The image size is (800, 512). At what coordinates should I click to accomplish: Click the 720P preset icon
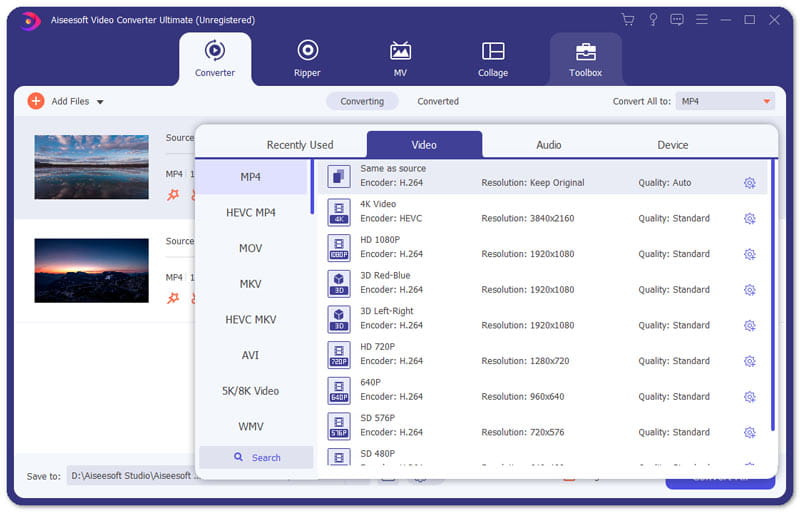pos(339,355)
